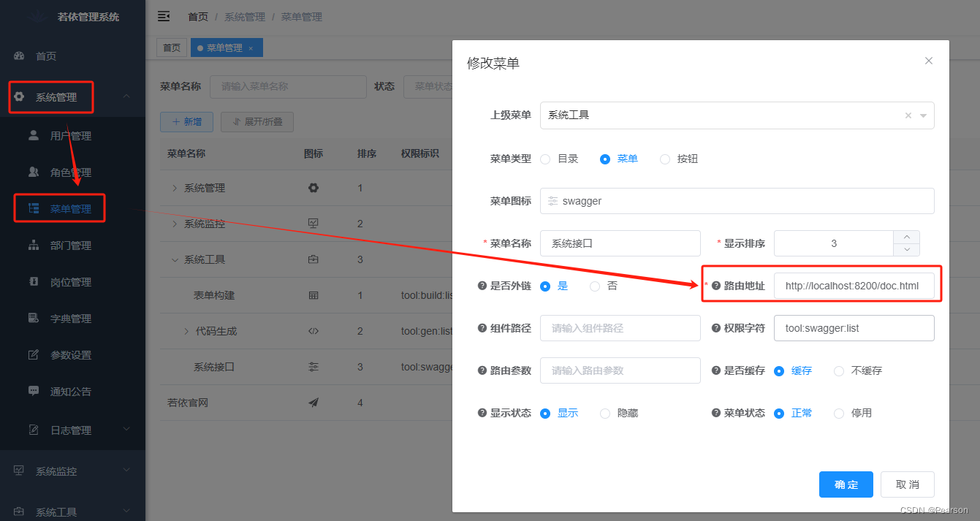
Task: Choose the 不缓存 cache option
Action: [x=838, y=370]
